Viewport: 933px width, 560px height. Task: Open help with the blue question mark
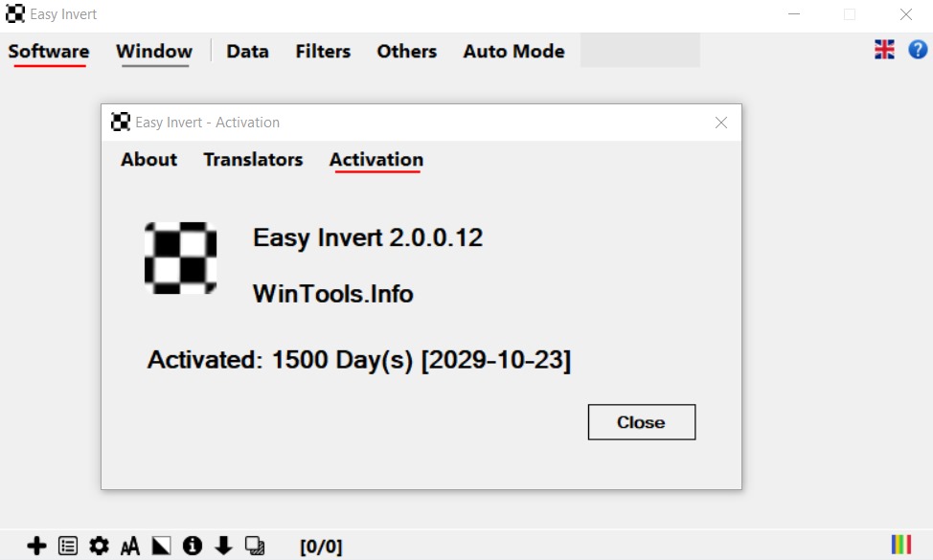917,50
